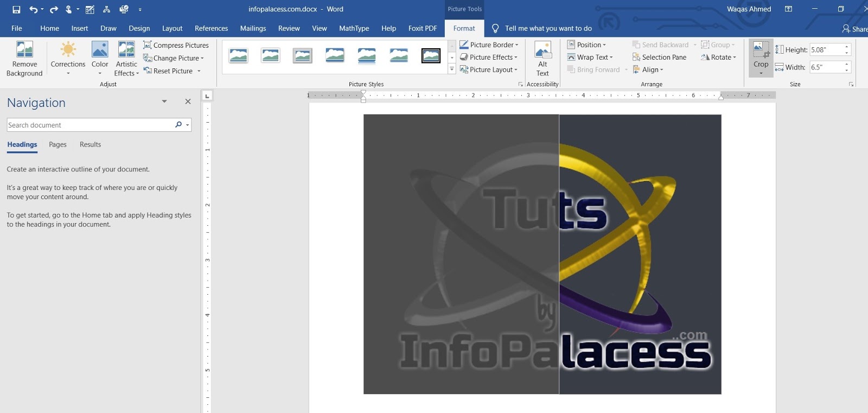Select the Headings tab in Navigation

22,144
